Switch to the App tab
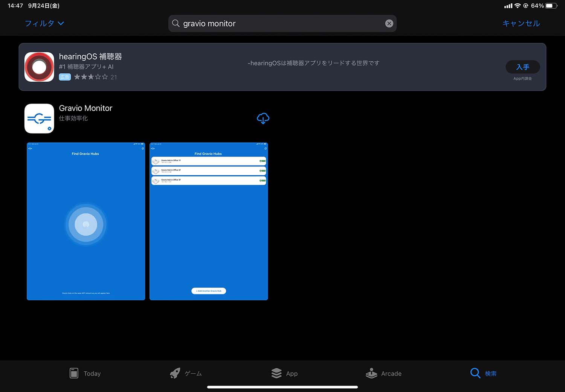The image size is (565, 392). click(x=284, y=373)
